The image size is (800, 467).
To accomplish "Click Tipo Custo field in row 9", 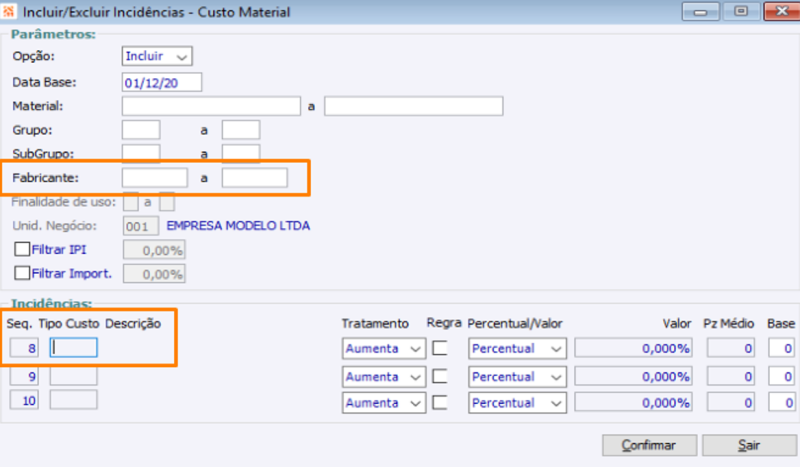I will [x=73, y=376].
